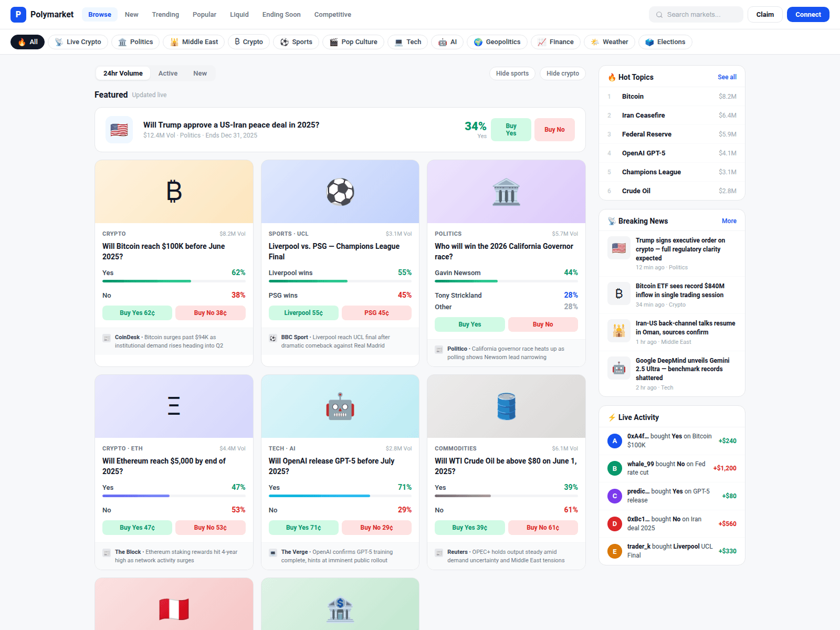
Task: Click the soccer ball market image
Action: pyautogui.click(x=340, y=192)
